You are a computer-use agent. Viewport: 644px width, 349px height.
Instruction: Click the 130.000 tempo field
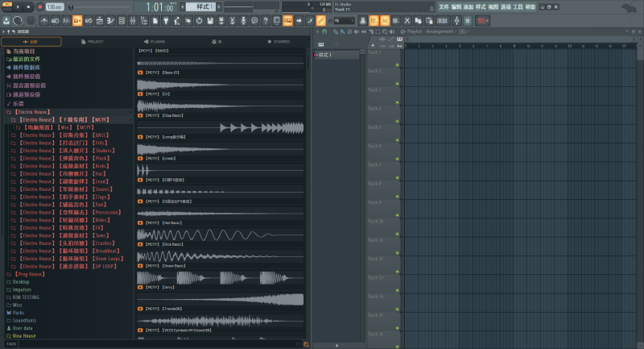54,6
